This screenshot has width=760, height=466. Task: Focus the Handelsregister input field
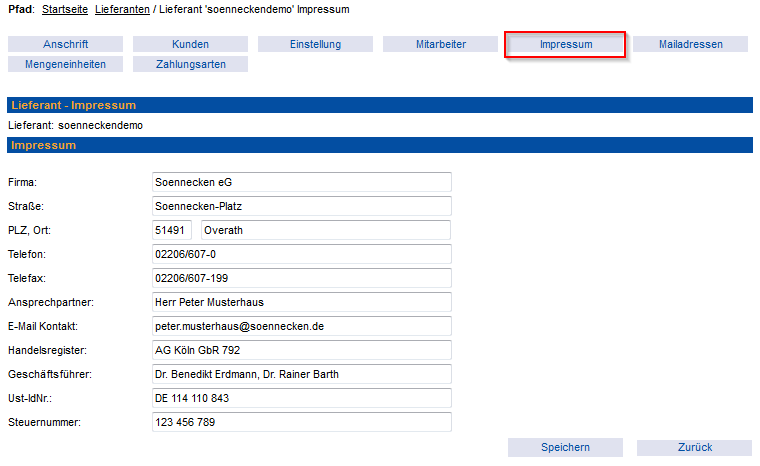click(x=302, y=350)
